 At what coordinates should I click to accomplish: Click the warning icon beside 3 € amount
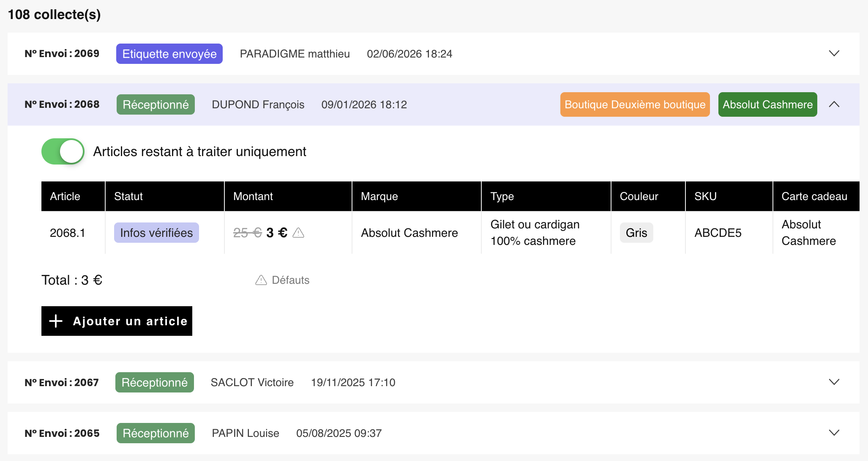coord(298,233)
